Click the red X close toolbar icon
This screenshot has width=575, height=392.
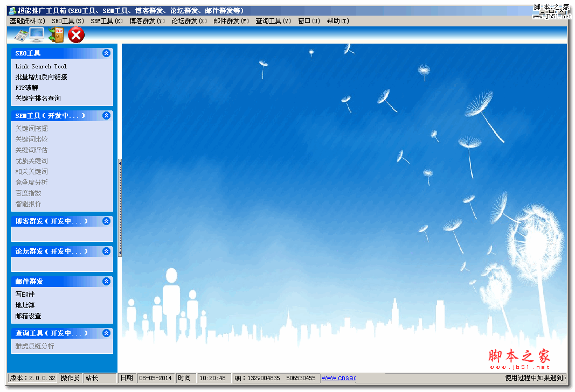click(76, 35)
